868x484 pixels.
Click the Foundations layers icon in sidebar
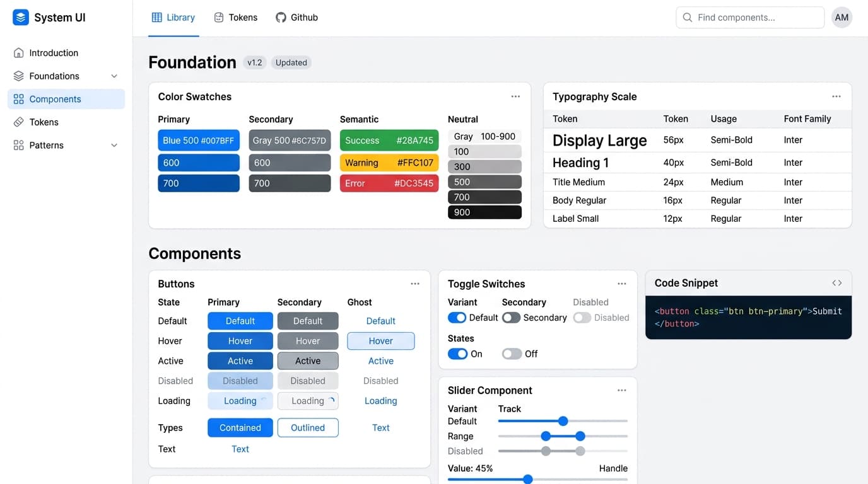[19, 76]
